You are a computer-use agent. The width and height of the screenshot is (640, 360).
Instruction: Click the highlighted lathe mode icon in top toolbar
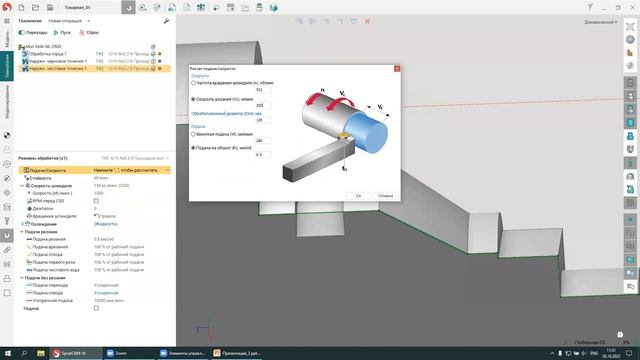click(128, 7)
